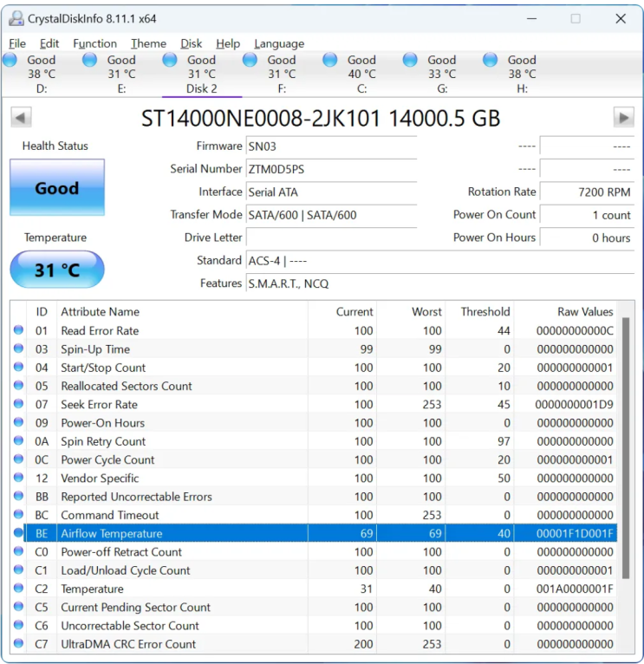The image size is (644, 664).
Task: Click the Serial Number field ZTM0D5PS
Action: (x=331, y=169)
